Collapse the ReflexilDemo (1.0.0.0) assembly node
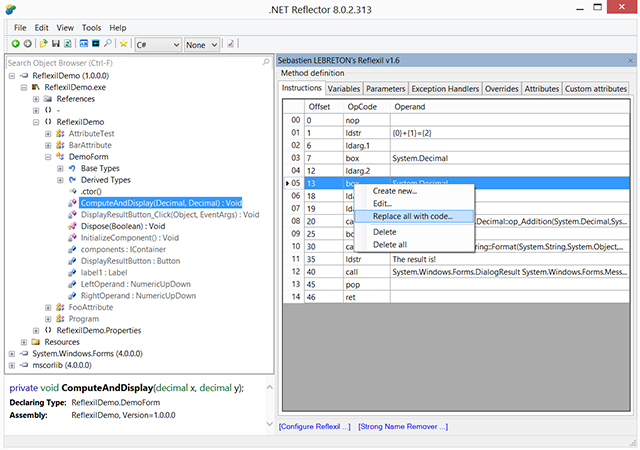This screenshot has height=450, width=640. point(12,76)
